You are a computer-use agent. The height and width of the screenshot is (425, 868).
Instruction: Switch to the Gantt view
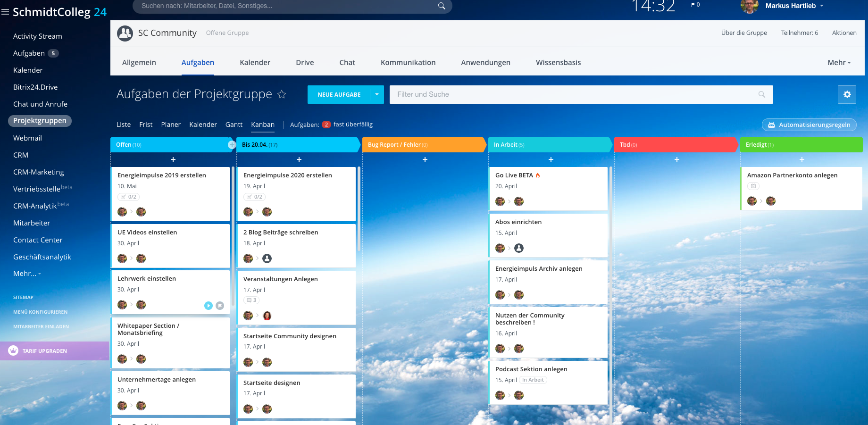(x=234, y=125)
